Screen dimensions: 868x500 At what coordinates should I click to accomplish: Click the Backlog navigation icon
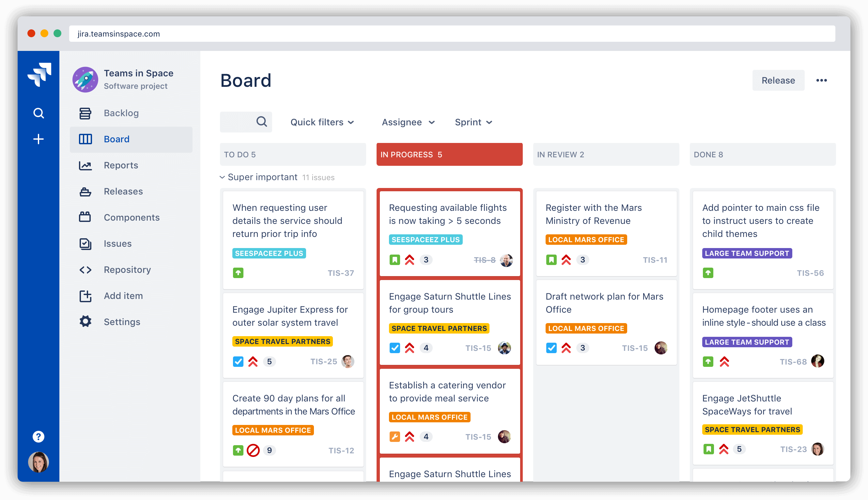[x=86, y=113]
